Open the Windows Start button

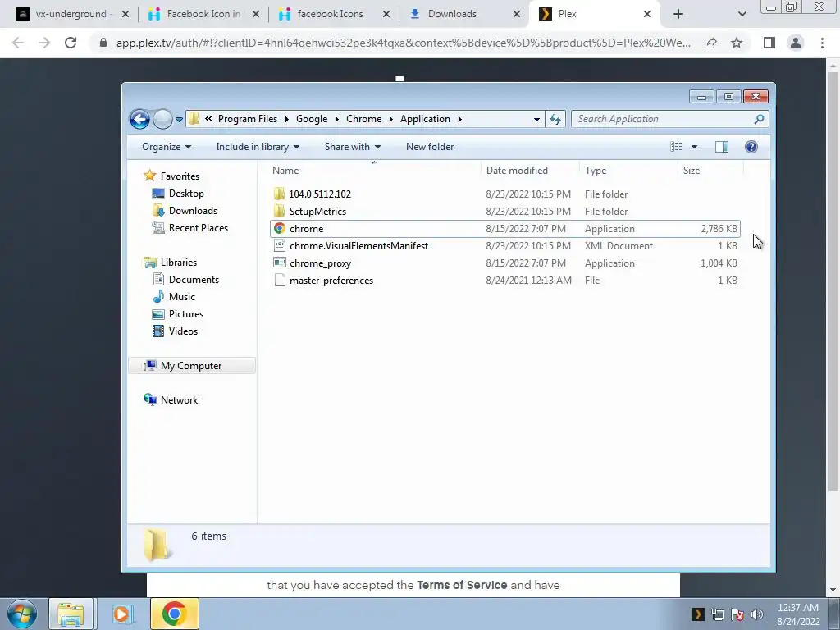point(22,614)
